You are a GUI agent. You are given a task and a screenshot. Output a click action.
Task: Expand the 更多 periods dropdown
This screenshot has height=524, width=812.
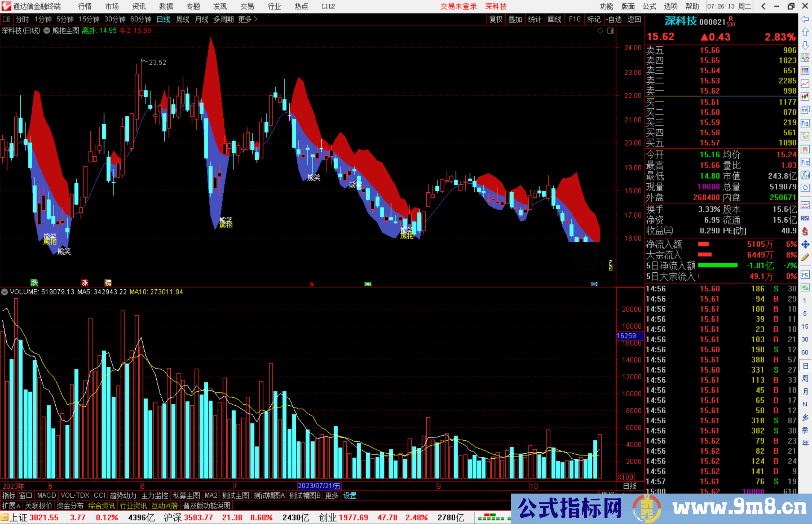point(248,19)
